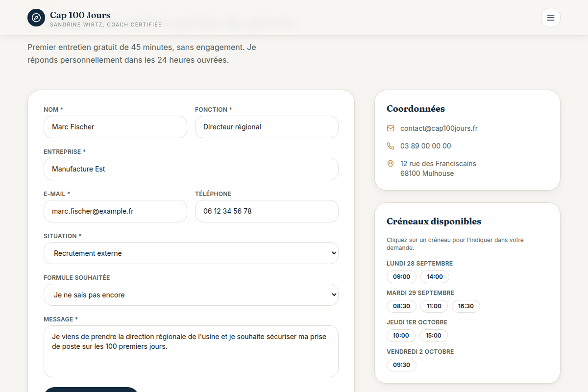Click the Lundi 28 septembre label
The image size is (588, 392).
(419, 264)
